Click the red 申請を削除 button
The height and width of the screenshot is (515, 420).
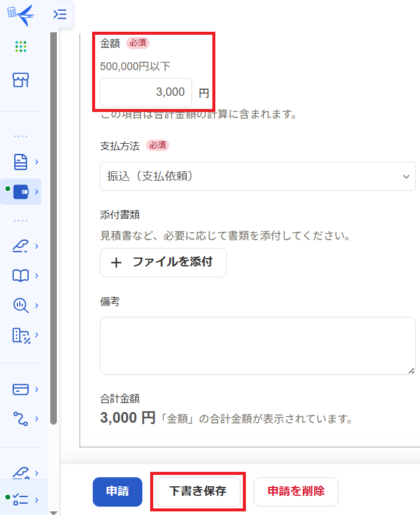click(x=296, y=492)
